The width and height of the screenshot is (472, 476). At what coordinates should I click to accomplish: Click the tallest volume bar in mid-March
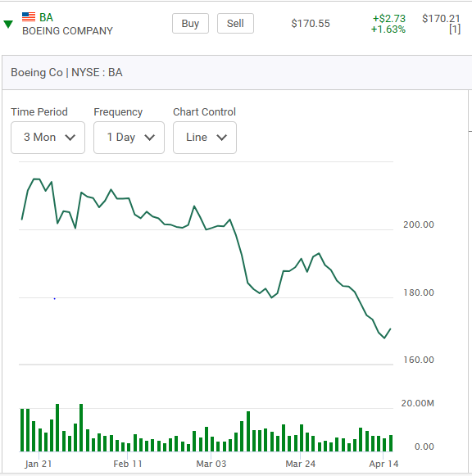248,432
